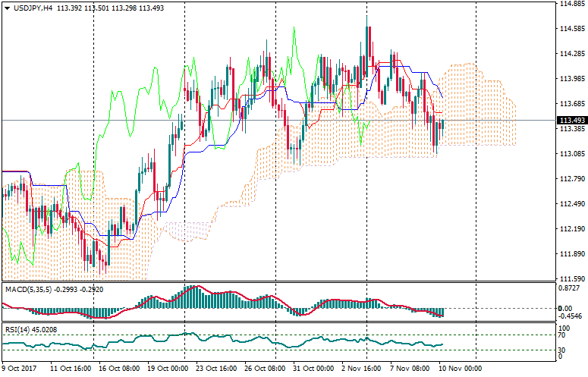
Task: Click the 10 Nov 00:00 time label
Action: [x=458, y=368]
